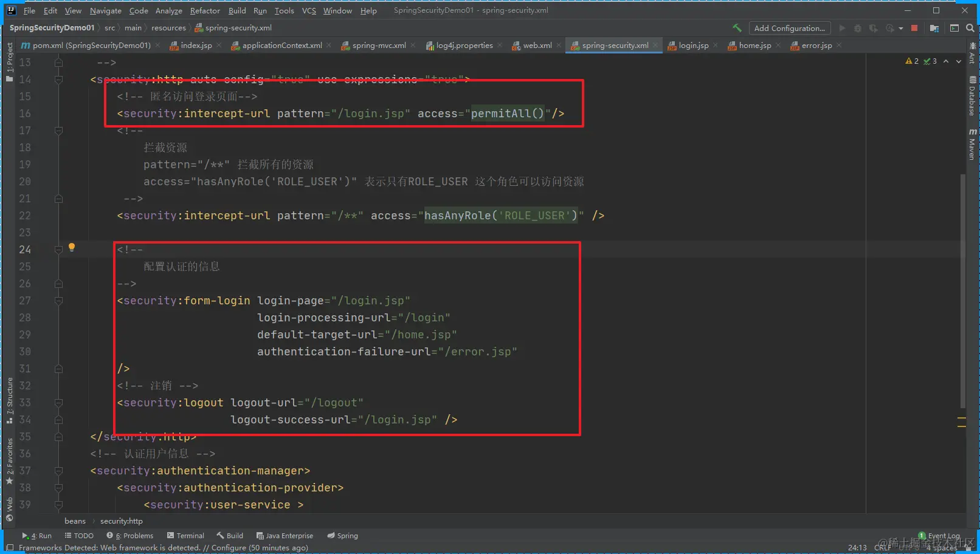Open the Web tool window on left stripe

pyautogui.click(x=10, y=509)
